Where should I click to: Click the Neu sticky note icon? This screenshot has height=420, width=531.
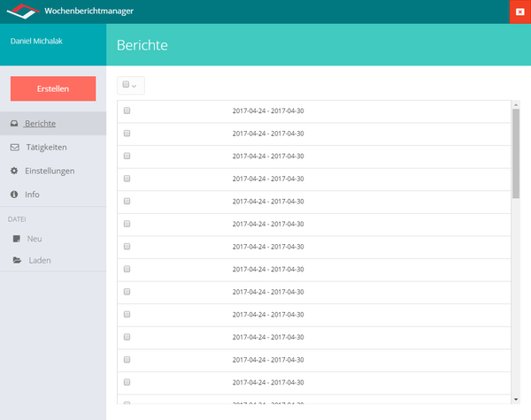16,239
